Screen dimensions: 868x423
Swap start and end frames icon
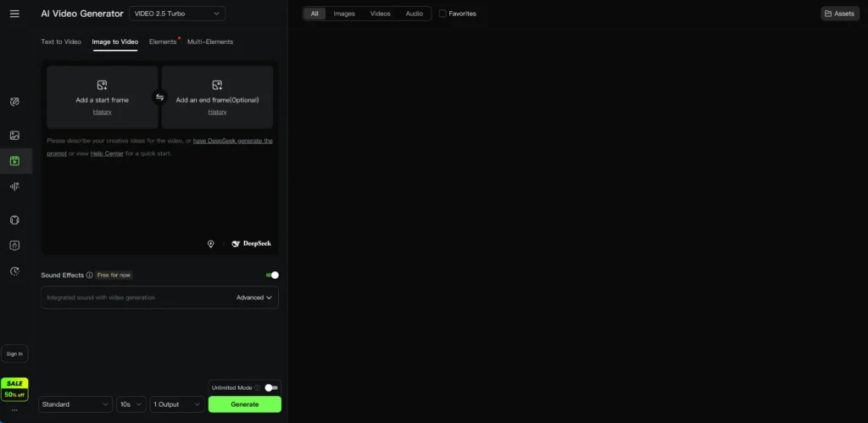coord(159,97)
